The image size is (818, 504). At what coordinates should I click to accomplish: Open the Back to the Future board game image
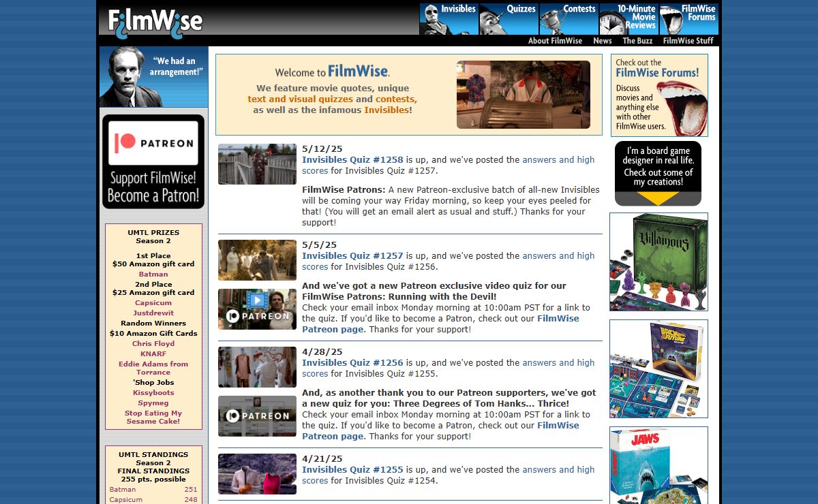coord(658,368)
